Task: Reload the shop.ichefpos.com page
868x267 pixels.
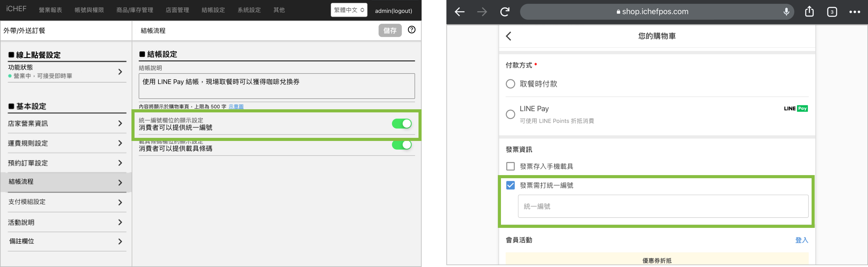Action: pos(504,12)
